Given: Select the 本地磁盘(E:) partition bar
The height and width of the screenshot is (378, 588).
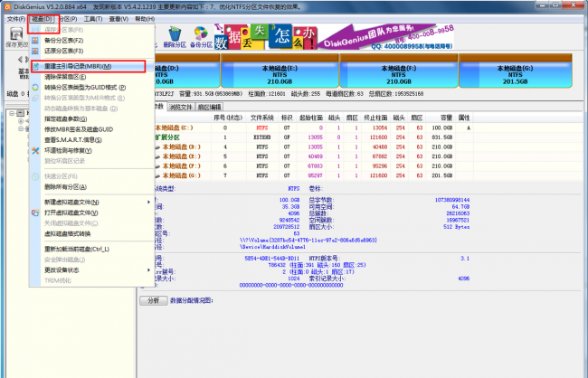Looking at the screenshot, I should pos(280,71).
